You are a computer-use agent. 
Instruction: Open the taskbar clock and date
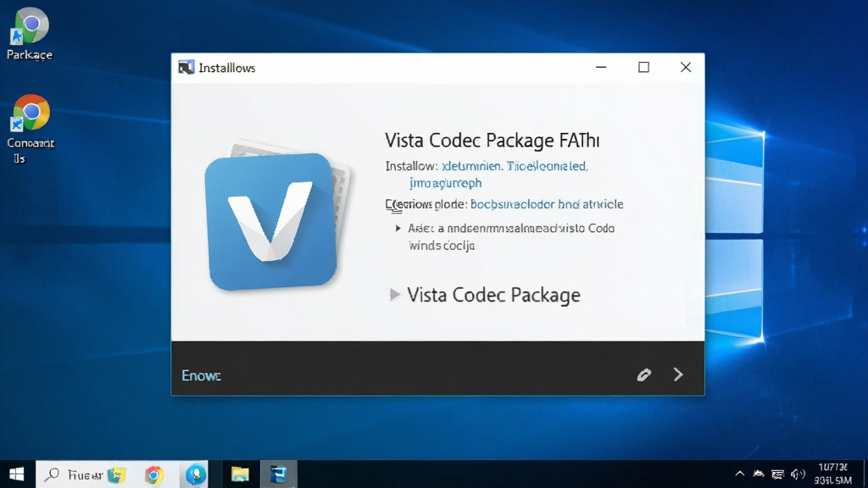pyautogui.click(x=833, y=474)
